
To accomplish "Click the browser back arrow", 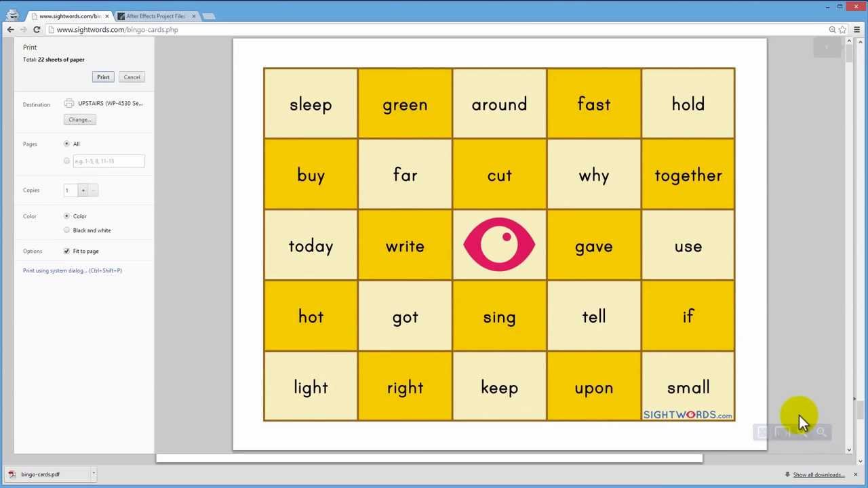I will [x=10, y=30].
